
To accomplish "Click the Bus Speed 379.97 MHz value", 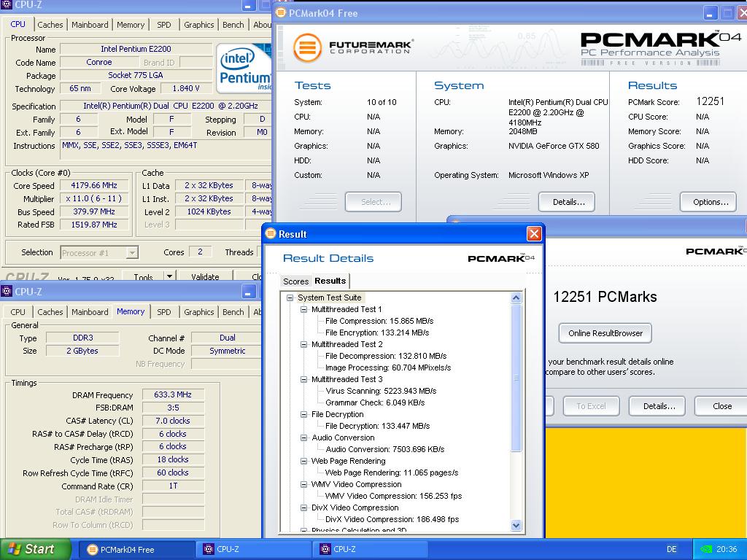I will click(94, 212).
